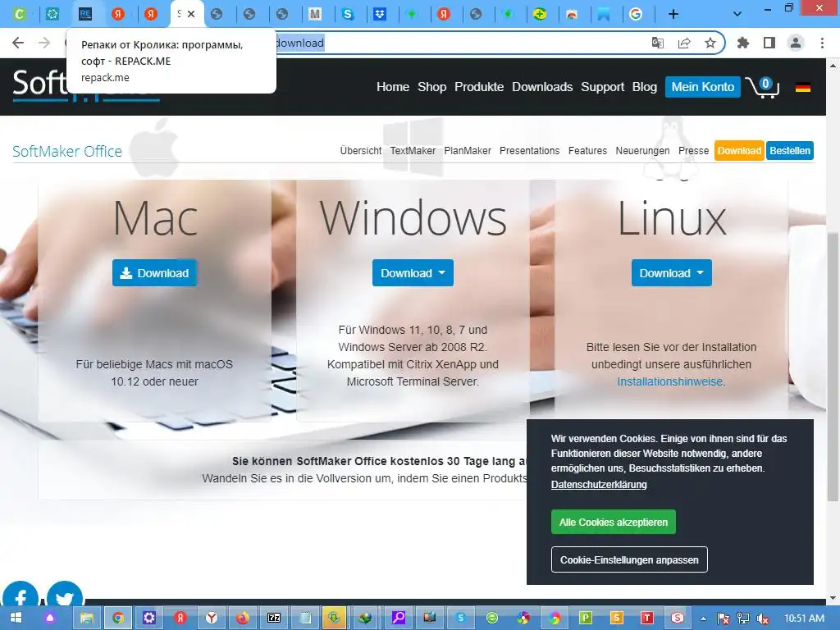Open the tab search dropdown chevron

click(x=737, y=14)
